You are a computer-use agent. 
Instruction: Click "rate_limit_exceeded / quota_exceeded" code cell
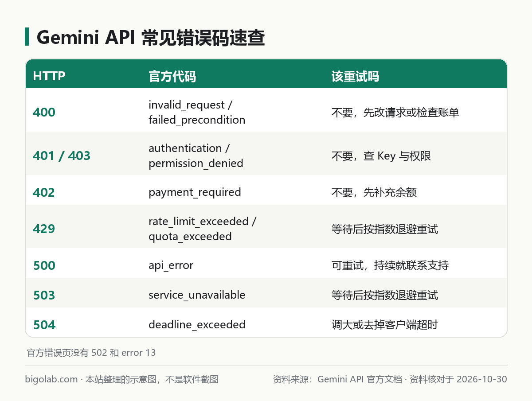coord(202,229)
